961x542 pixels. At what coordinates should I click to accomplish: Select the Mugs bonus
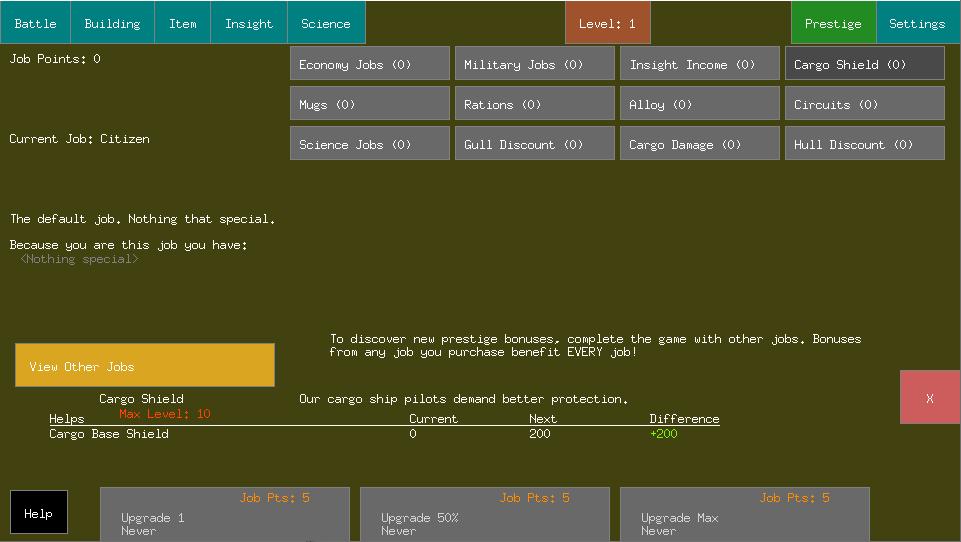(x=370, y=103)
